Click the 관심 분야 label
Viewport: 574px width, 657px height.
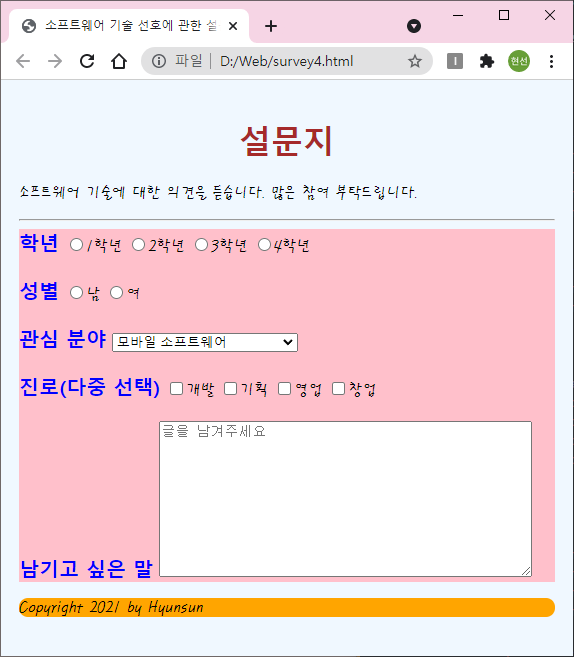point(63,339)
